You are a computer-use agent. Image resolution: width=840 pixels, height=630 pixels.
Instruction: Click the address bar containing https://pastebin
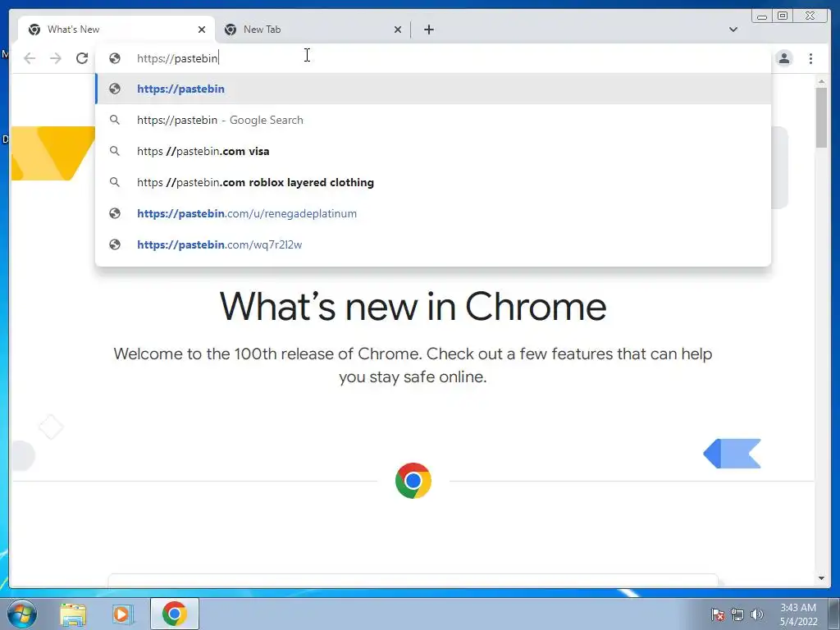click(433, 58)
